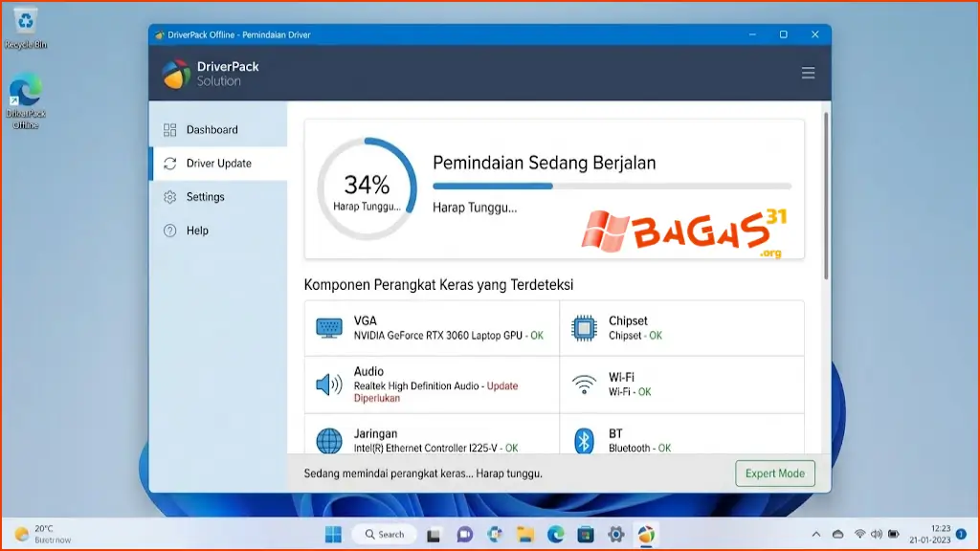The height and width of the screenshot is (551, 980).
Task: Open the Driver Update section
Action: (218, 164)
